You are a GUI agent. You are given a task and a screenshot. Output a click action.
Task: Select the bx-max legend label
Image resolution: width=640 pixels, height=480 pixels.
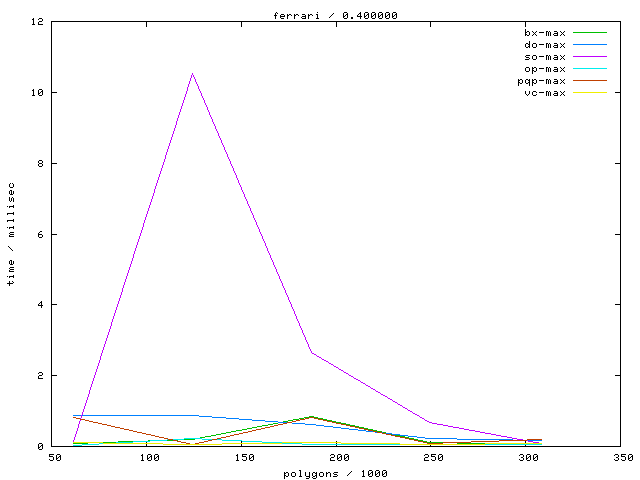(545, 33)
